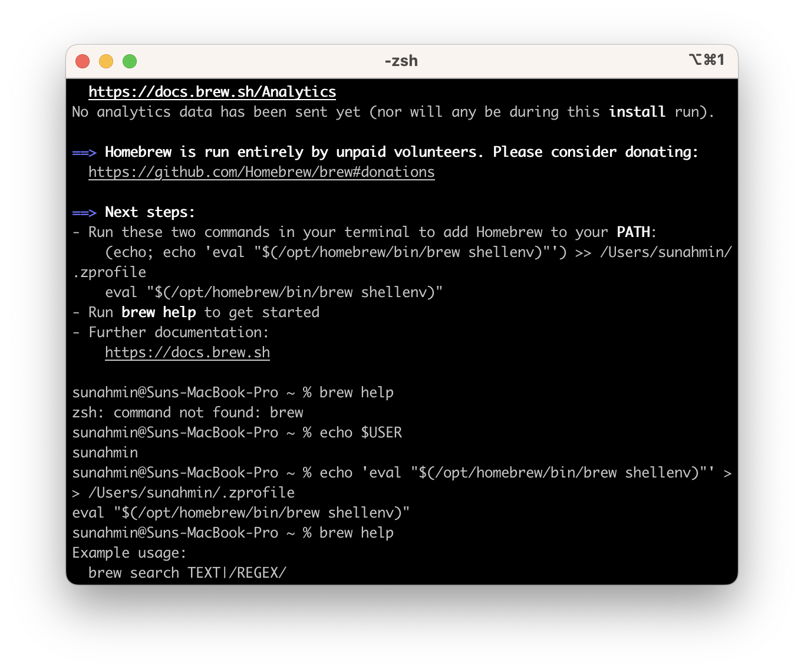Close the terminal window with red button

tap(83, 61)
